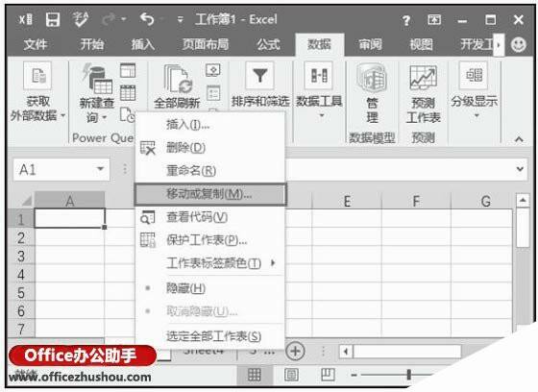Click the Help question mark icon
The width and height of the screenshot is (538, 392).
[405, 20]
